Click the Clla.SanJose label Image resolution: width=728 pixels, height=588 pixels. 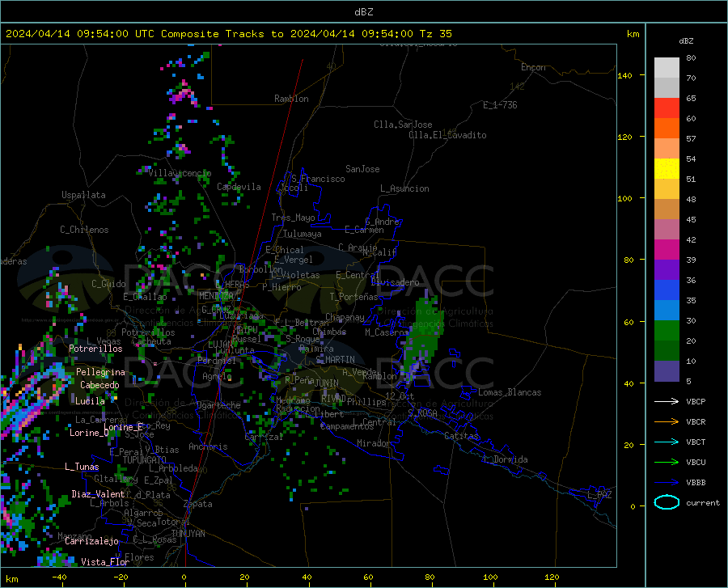[403, 125]
